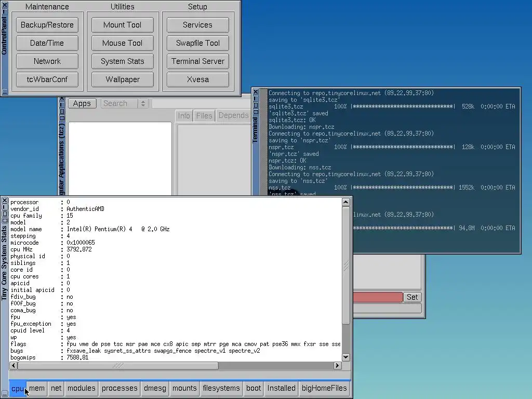Click the Apps menu button

(x=82, y=103)
